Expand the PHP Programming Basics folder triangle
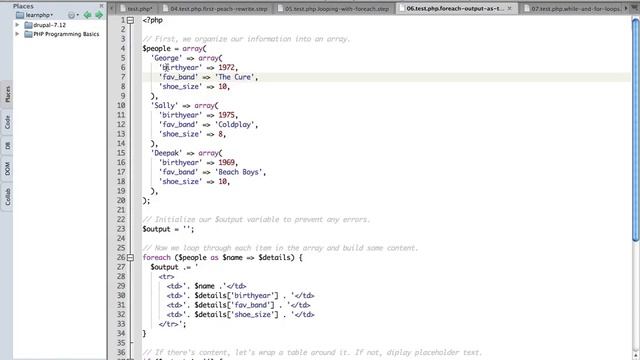The height and width of the screenshot is (360, 640). click(x=18, y=34)
